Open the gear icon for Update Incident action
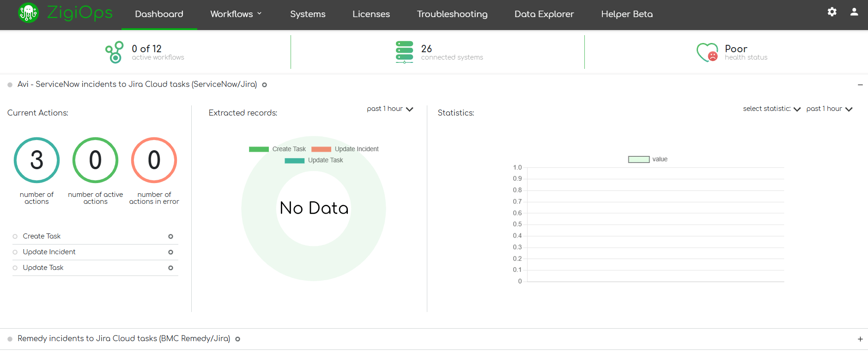 click(170, 252)
